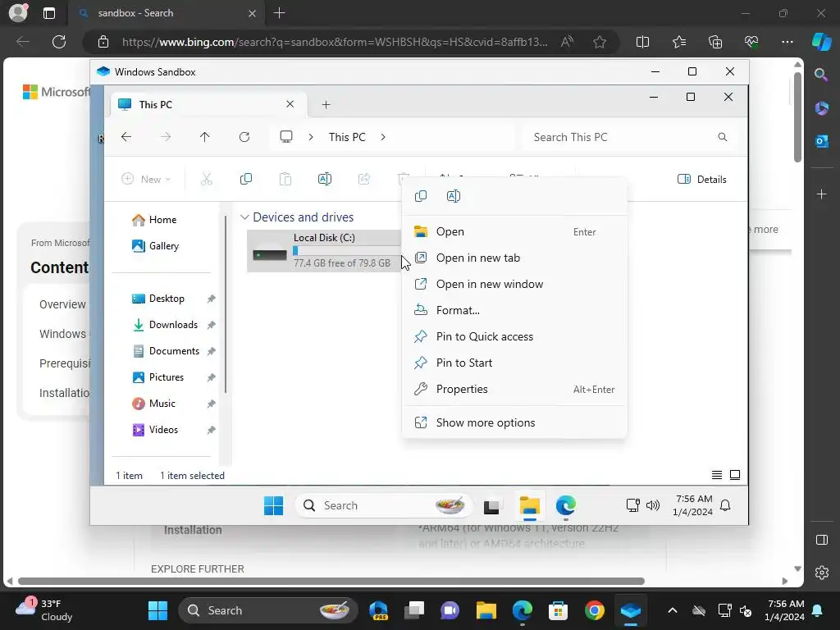Click the Edge address bar URL

(335, 42)
